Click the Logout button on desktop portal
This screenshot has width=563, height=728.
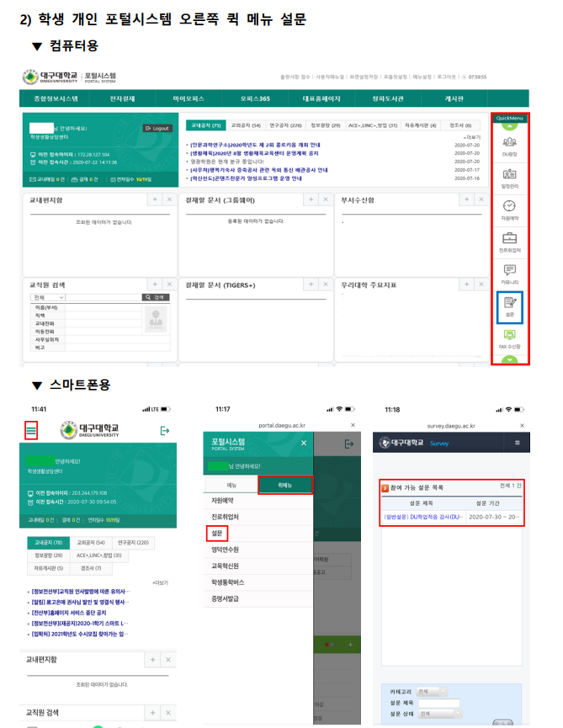point(158,128)
